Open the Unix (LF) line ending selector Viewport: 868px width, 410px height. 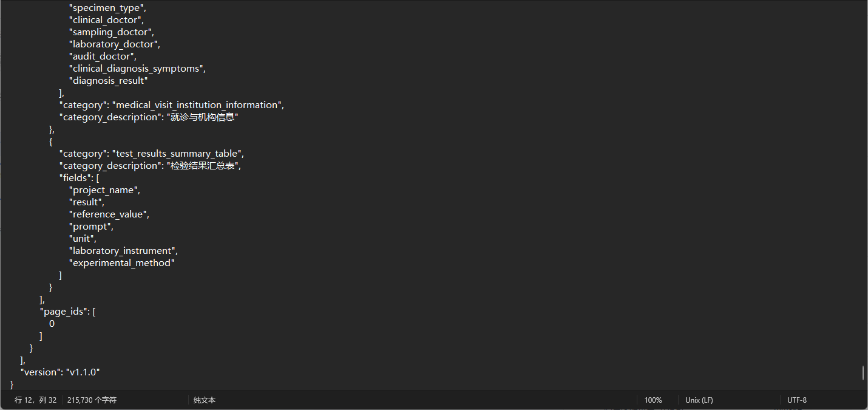(699, 400)
